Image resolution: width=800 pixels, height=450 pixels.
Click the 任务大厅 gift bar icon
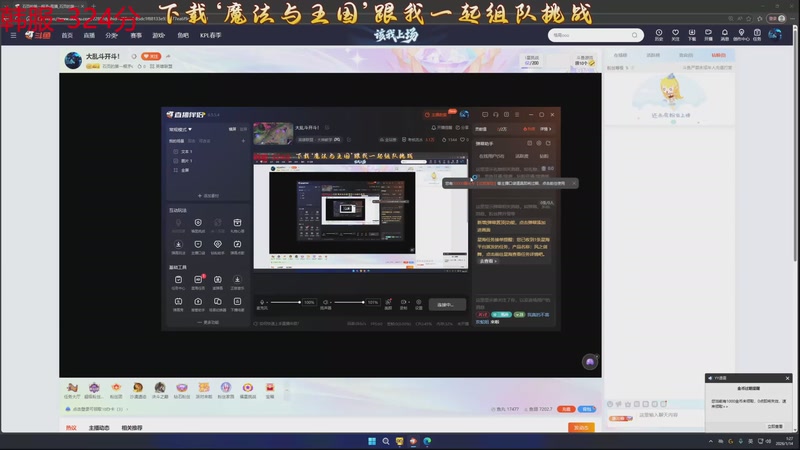click(72, 390)
